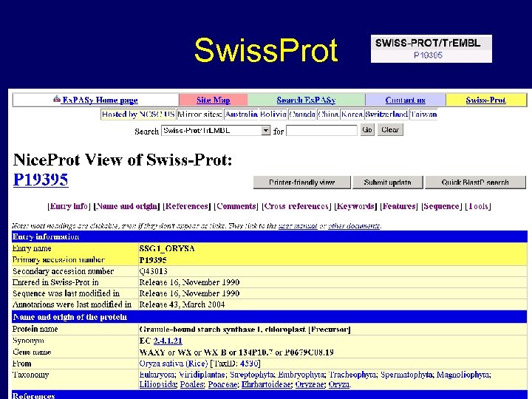532x399 pixels.
Task: Open the Magnoliophyta taxonomy link
Action: [x=463, y=375]
